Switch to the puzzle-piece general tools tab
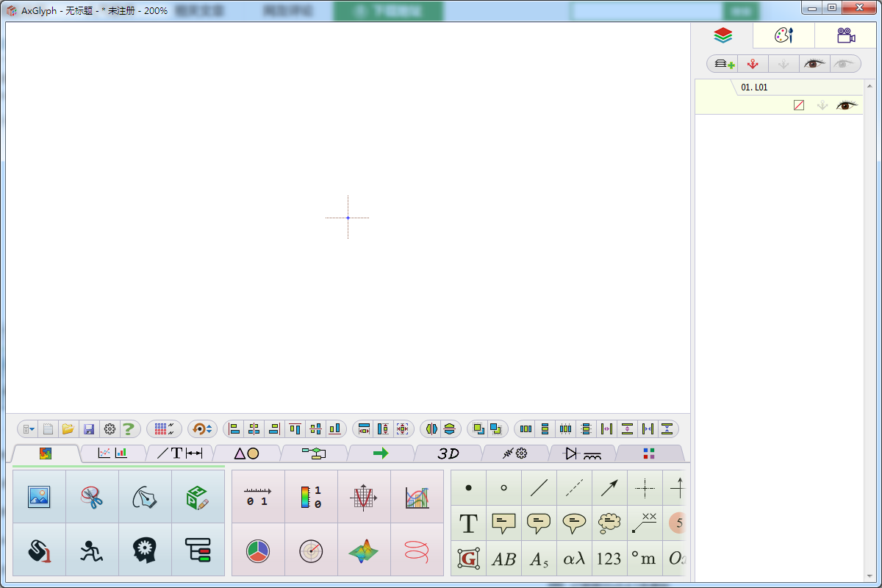The width and height of the screenshot is (882, 588). coord(46,453)
